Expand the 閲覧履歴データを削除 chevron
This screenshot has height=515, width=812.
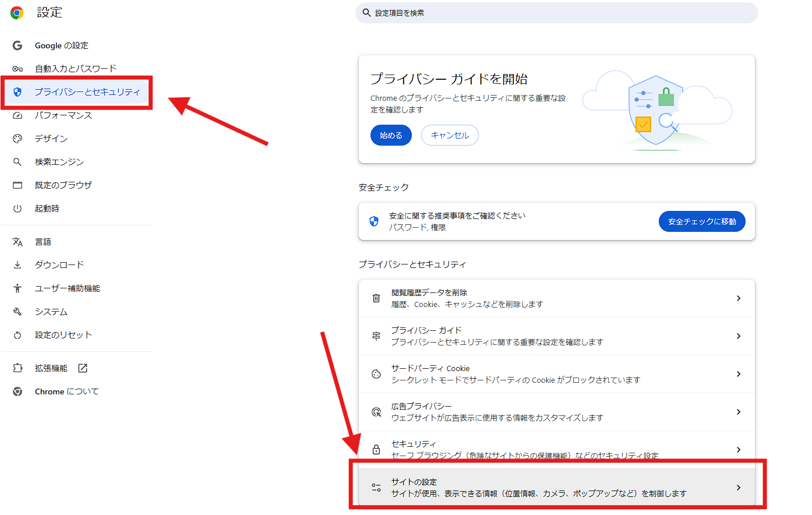pyautogui.click(x=739, y=298)
